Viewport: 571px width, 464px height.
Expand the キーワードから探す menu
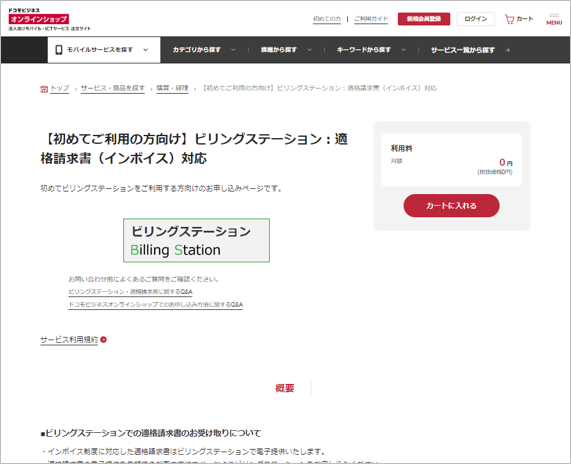371,50
